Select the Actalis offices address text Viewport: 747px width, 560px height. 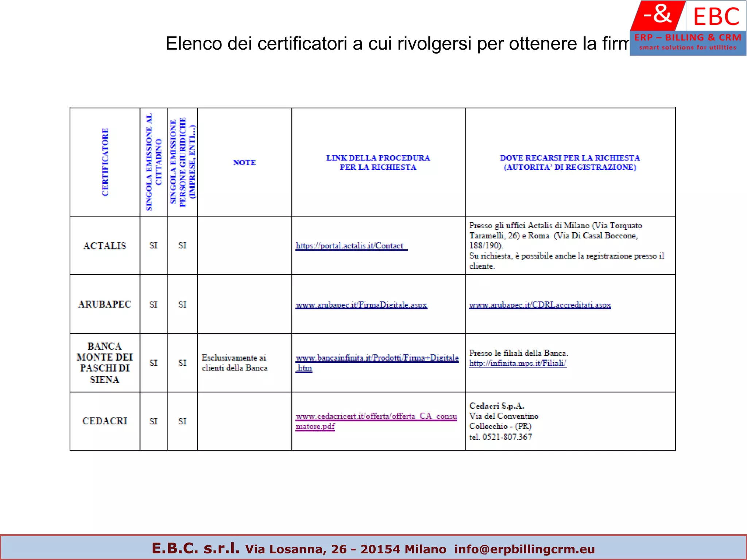point(567,246)
